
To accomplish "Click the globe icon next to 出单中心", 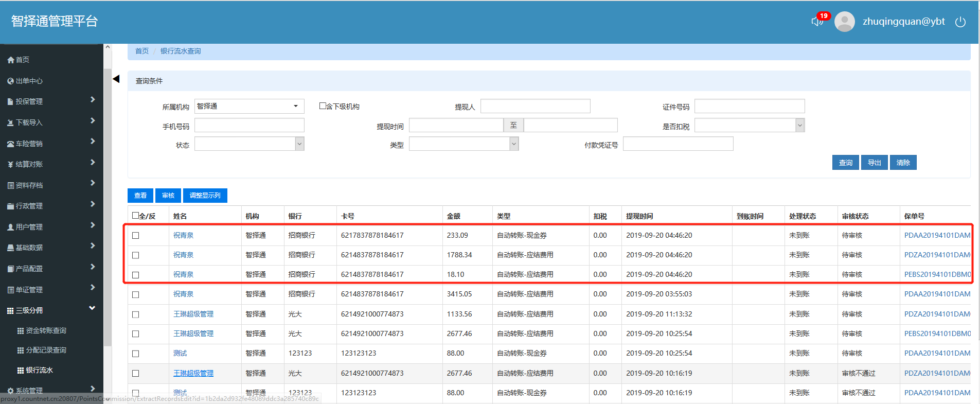I will pyautogui.click(x=10, y=81).
